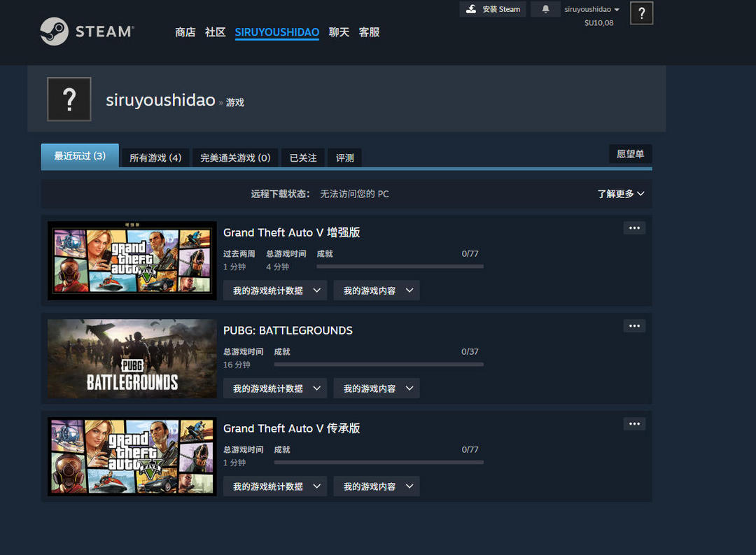The width and height of the screenshot is (756, 555).
Task: Open the 商店 menu in the header
Action: pos(185,32)
